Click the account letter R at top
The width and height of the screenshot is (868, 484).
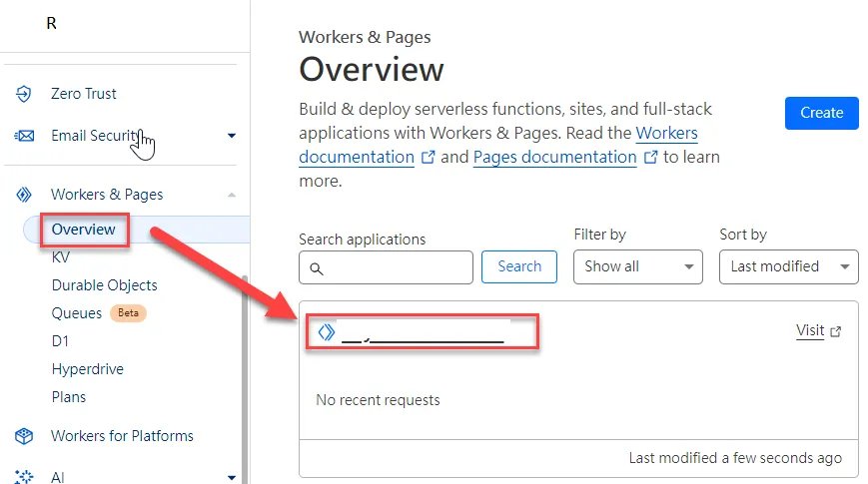[51, 23]
